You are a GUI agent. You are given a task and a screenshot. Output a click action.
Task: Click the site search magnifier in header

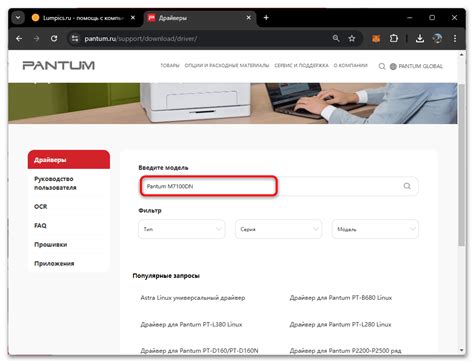(382, 66)
